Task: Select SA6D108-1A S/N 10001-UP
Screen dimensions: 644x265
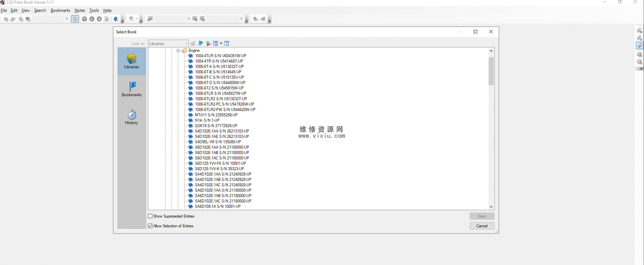Action: [x=218, y=206]
